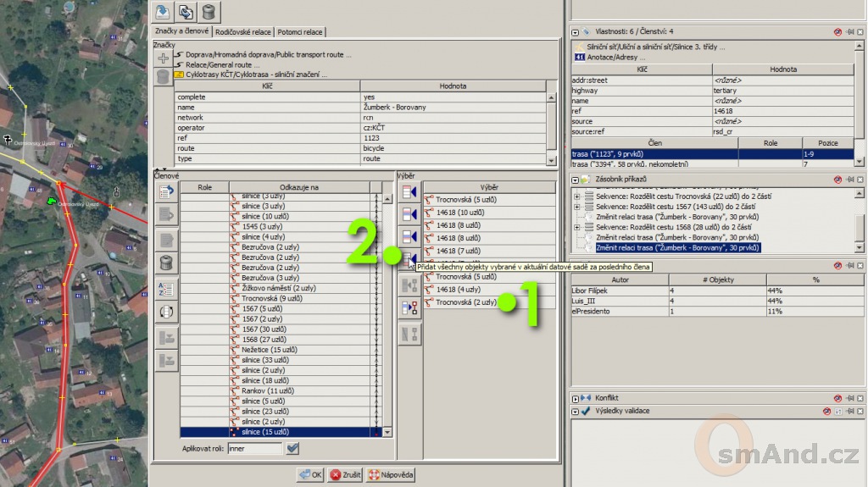Click the Anotace/Adresy preset icon

(x=580, y=57)
